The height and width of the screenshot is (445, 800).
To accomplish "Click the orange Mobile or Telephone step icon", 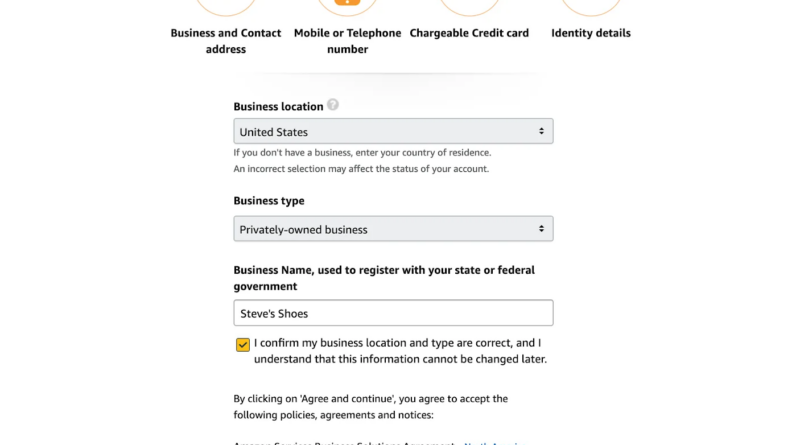I will (x=347, y=4).
